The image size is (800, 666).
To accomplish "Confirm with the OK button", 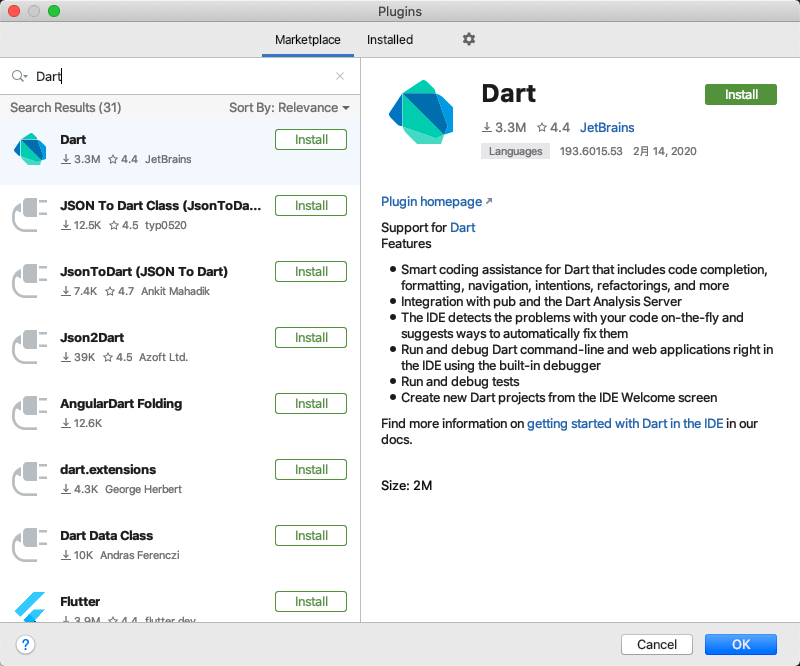I will point(741,644).
